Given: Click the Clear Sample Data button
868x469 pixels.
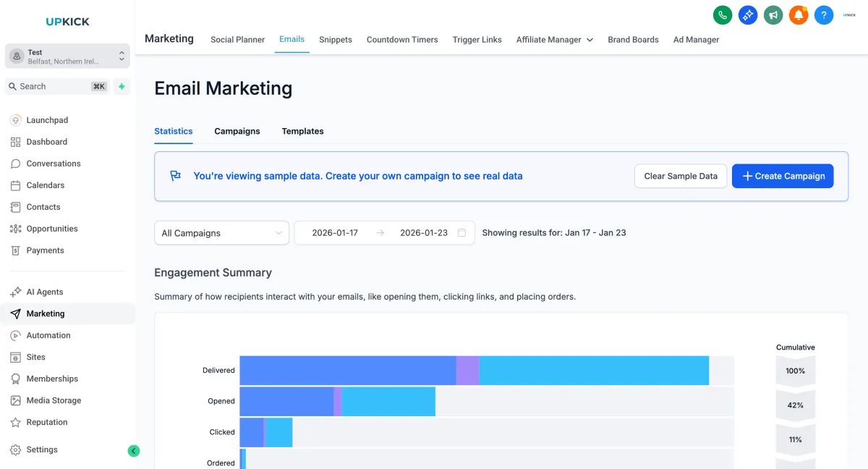Looking at the screenshot, I should (681, 176).
